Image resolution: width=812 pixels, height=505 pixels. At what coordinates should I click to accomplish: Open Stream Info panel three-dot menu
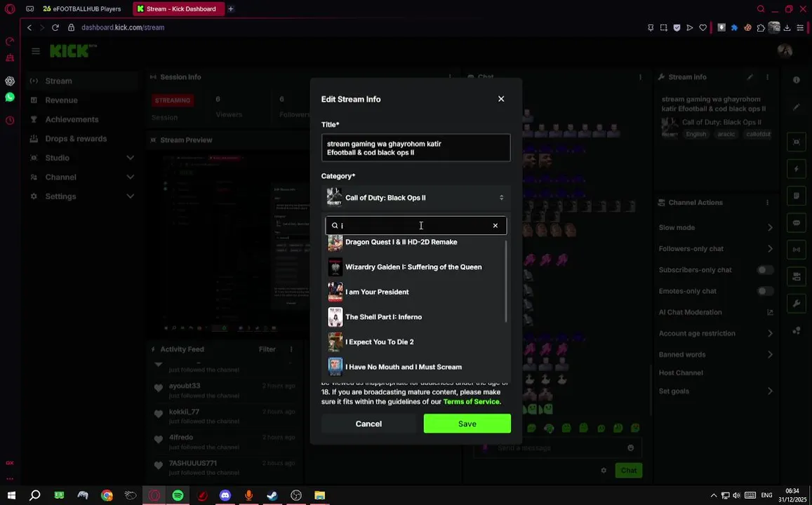(x=768, y=77)
